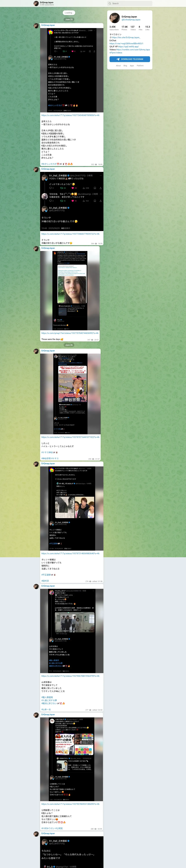186x868 pixels.
Task: Open the EriChat t.me invite link
Action: [126, 43]
